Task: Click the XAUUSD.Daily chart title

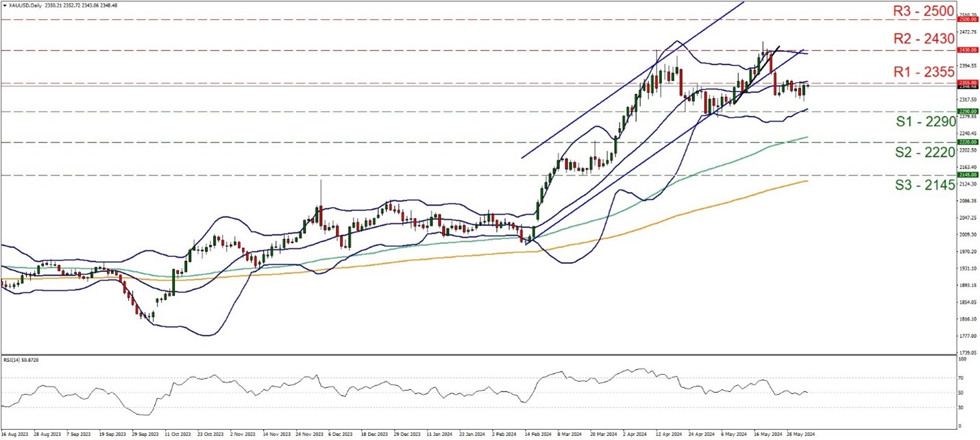Action: click(x=24, y=5)
